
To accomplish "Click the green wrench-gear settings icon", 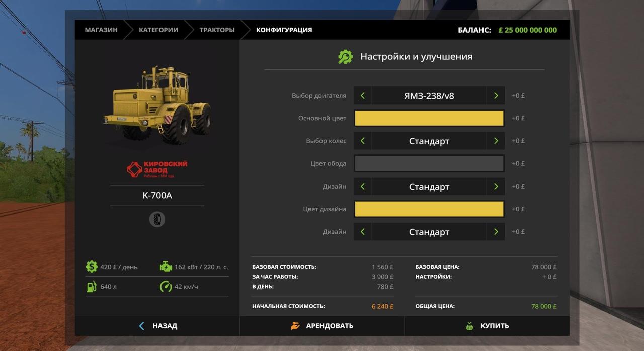I will coord(345,57).
